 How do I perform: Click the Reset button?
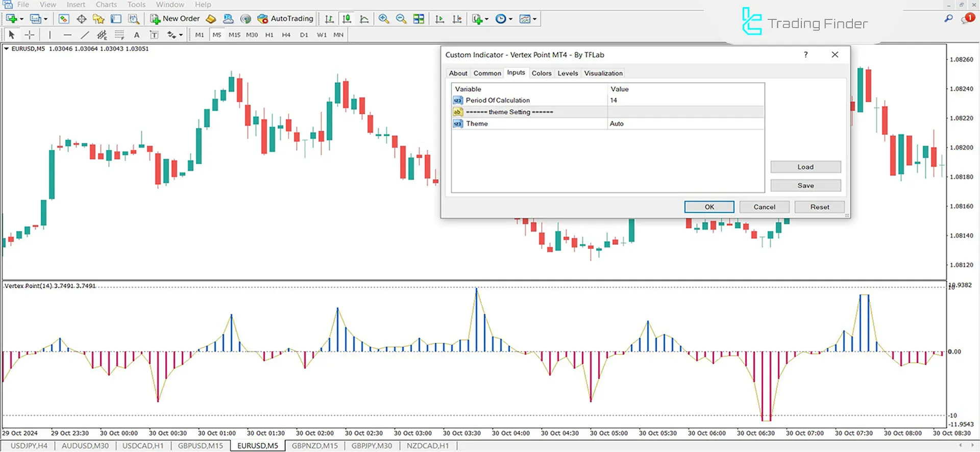tap(819, 207)
